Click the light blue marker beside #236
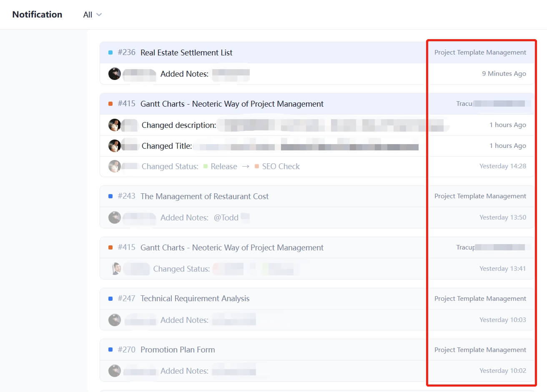 point(110,52)
